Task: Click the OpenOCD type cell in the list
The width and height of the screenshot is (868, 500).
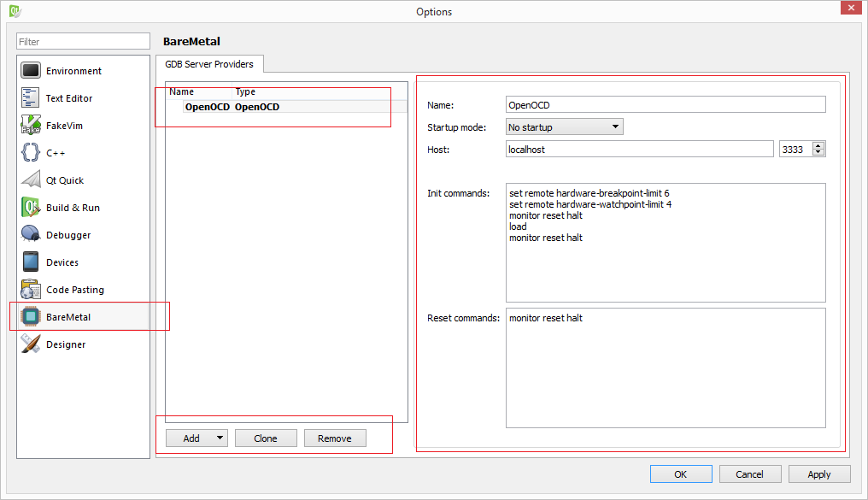Action: coord(257,107)
